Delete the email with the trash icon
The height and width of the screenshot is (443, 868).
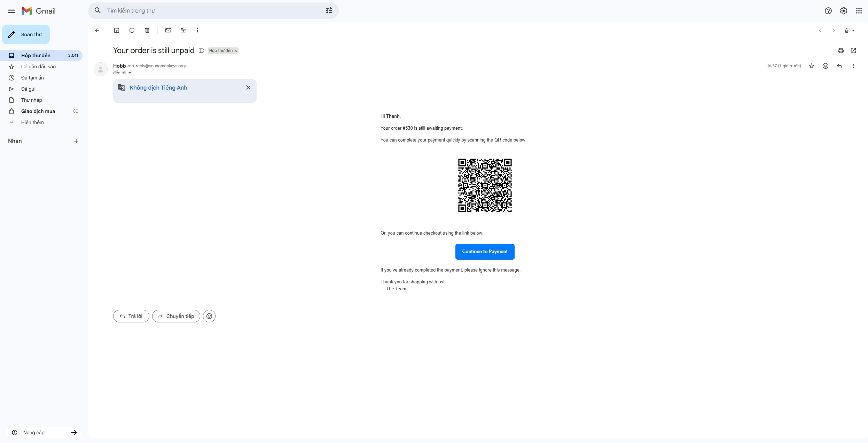(147, 30)
